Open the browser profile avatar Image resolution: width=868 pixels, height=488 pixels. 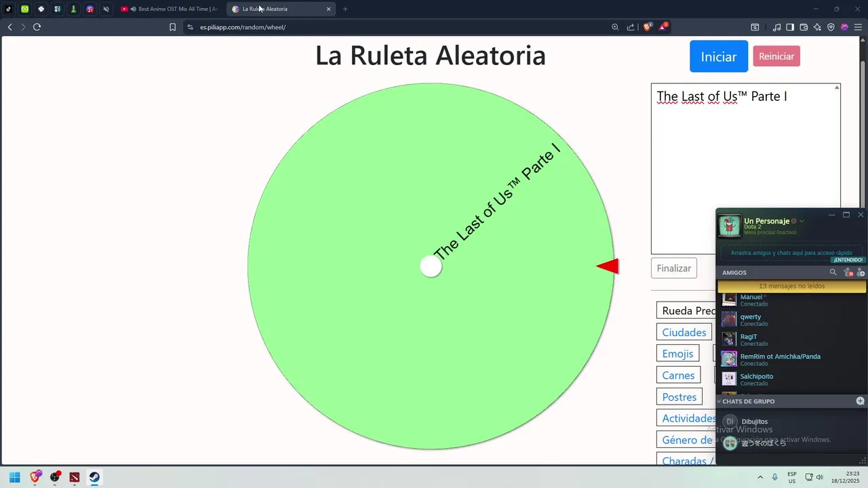[x=844, y=27]
